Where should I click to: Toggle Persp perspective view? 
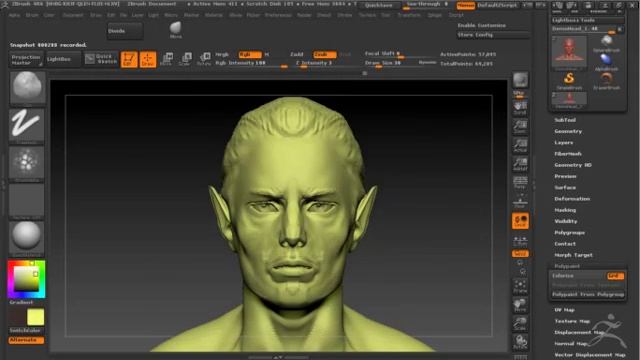click(x=520, y=182)
